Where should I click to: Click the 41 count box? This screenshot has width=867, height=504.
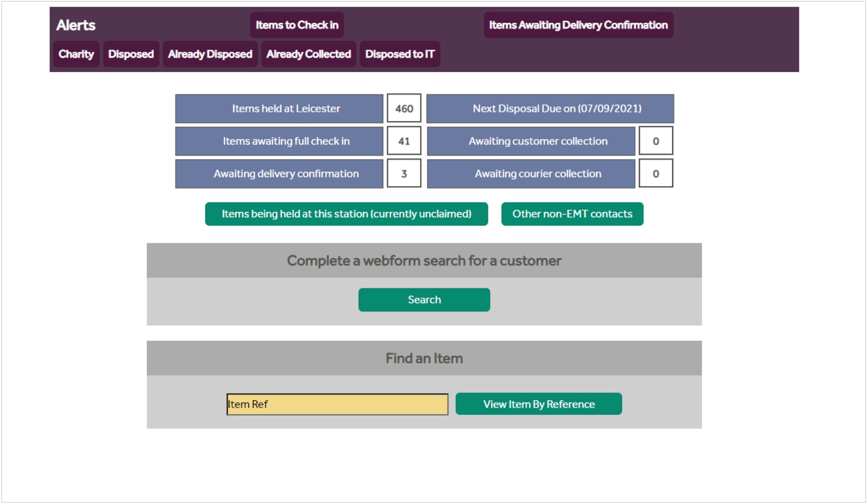(404, 141)
